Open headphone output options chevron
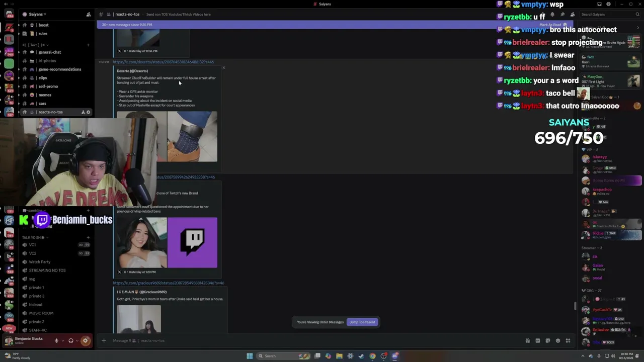644x362 pixels. [x=77, y=340]
